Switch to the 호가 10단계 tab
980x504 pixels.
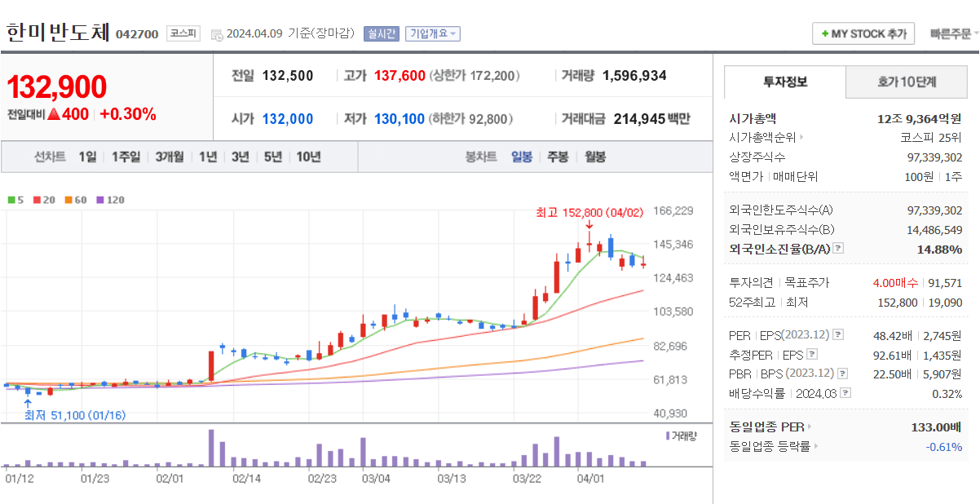(x=907, y=82)
